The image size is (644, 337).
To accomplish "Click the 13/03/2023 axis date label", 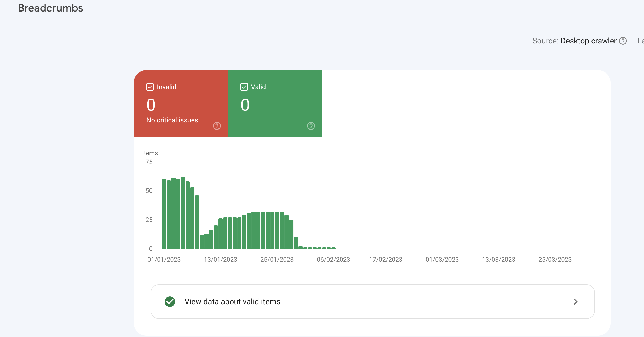I will click(499, 260).
